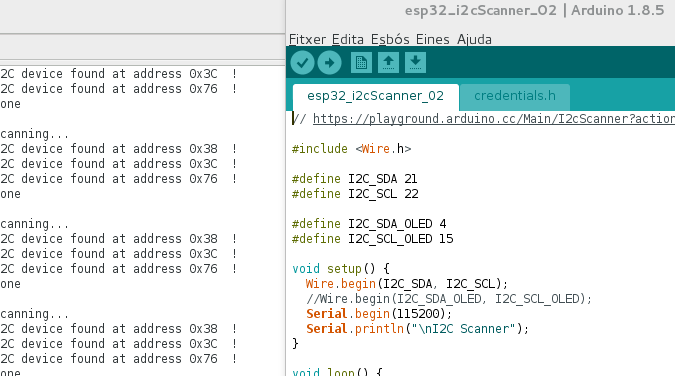Image resolution: width=675 pixels, height=376 pixels.
Task: Click the '#define I2C_SCL_OLED 15' line
Action: point(372,239)
